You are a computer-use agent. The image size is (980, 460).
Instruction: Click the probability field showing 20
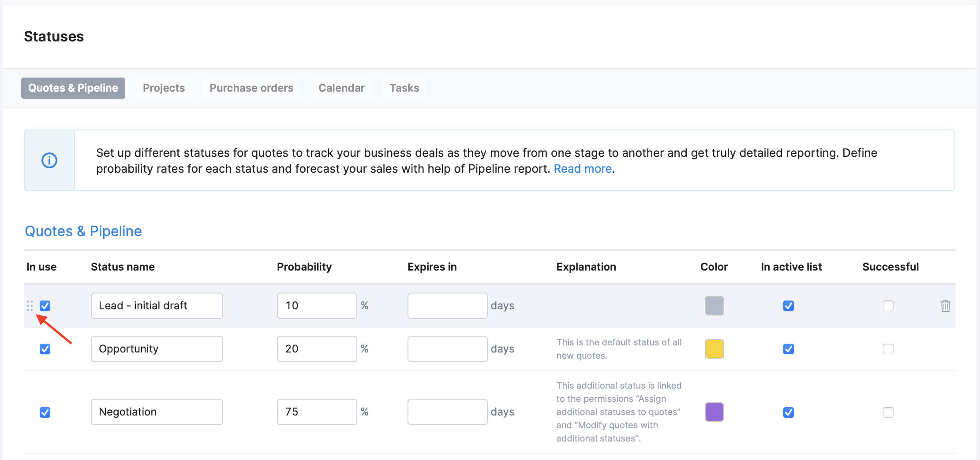pyautogui.click(x=317, y=349)
